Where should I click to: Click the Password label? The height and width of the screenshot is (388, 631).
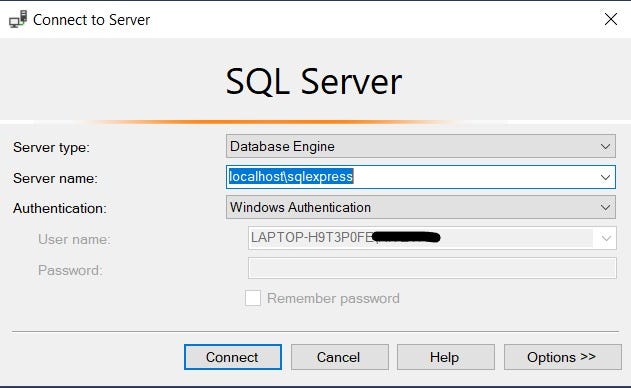tap(70, 270)
